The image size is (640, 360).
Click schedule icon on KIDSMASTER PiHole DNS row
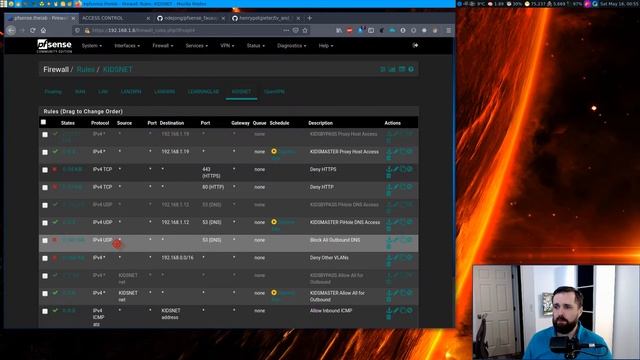pyautogui.click(x=274, y=222)
